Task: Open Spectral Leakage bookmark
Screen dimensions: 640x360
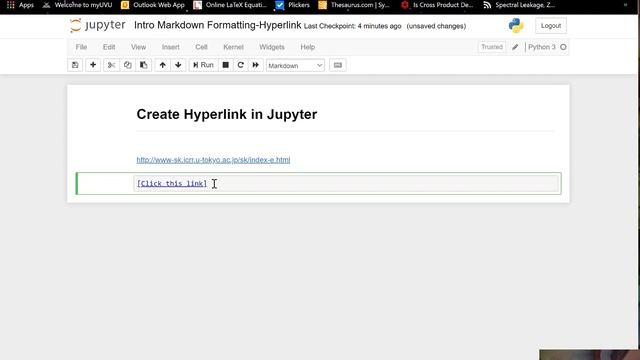Action: point(519,5)
